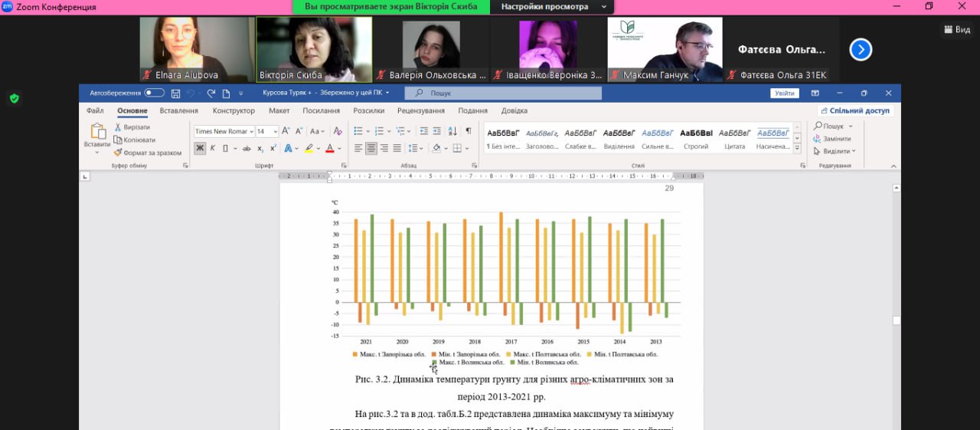Apply the yellow text highlight color

(x=309, y=148)
